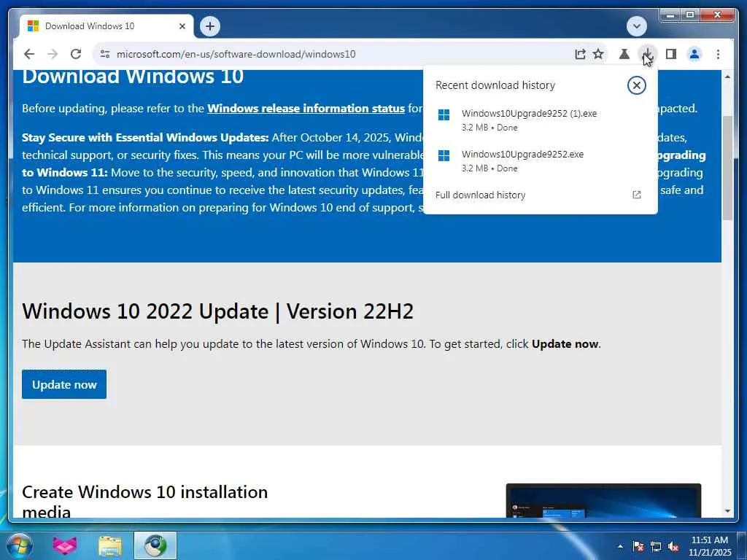This screenshot has height=560, width=747.
Task: Close the Recent download history popup
Action: (x=636, y=85)
